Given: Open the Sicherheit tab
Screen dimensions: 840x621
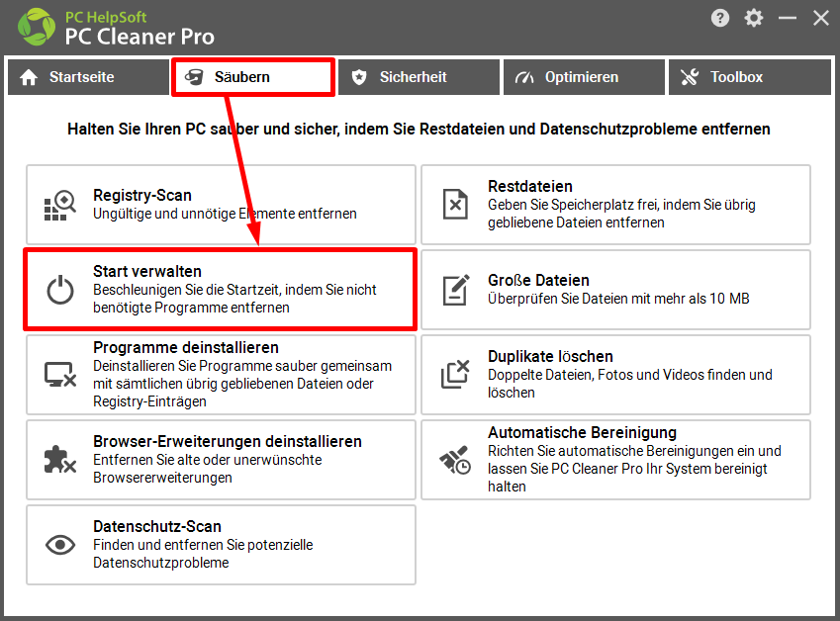Looking at the screenshot, I should point(419,77).
